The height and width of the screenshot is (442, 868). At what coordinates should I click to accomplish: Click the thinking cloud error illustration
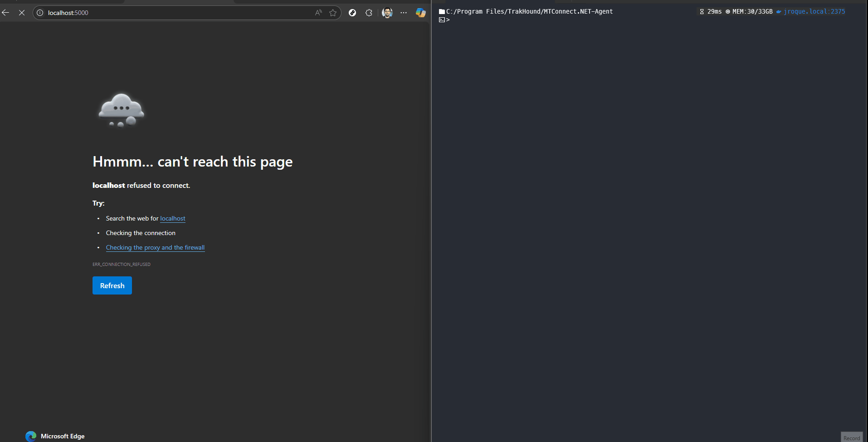121,110
